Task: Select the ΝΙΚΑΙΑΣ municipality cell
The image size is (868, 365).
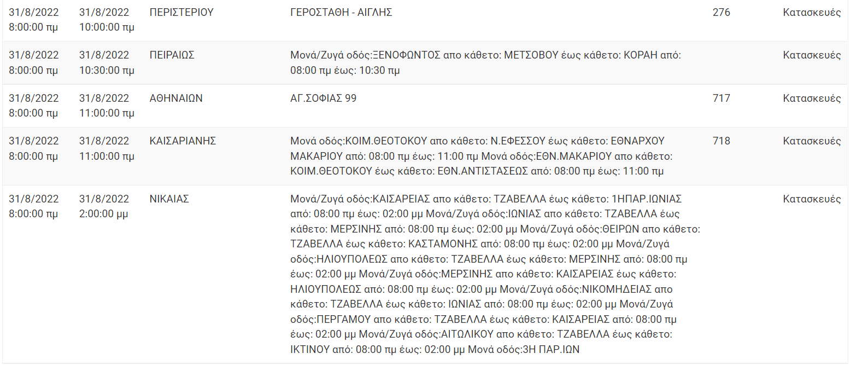Action: pos(169,199)
